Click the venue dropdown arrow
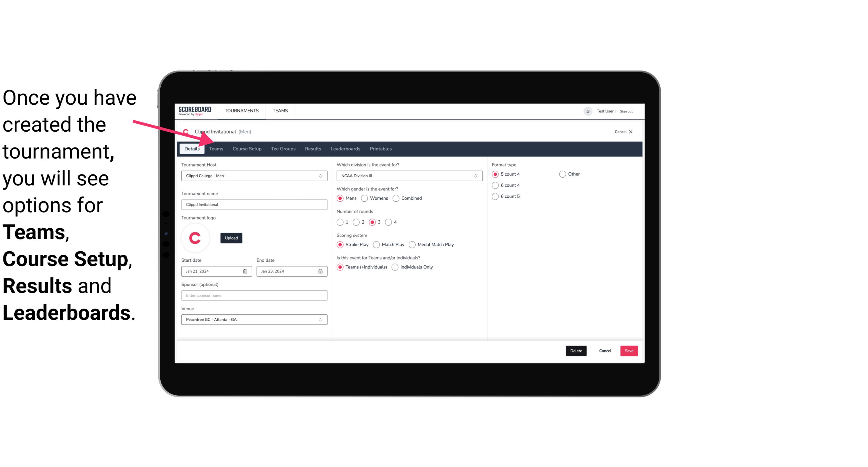Screen dimensions: 868x467 [x=321, y=319]
